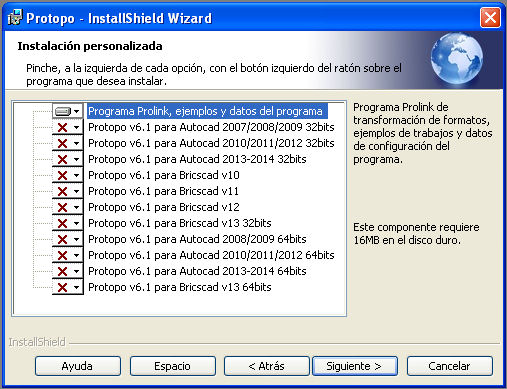Select 'Protopo v6.1 para Bricscad v11'

pyautogui.click(x=163, y=191)
